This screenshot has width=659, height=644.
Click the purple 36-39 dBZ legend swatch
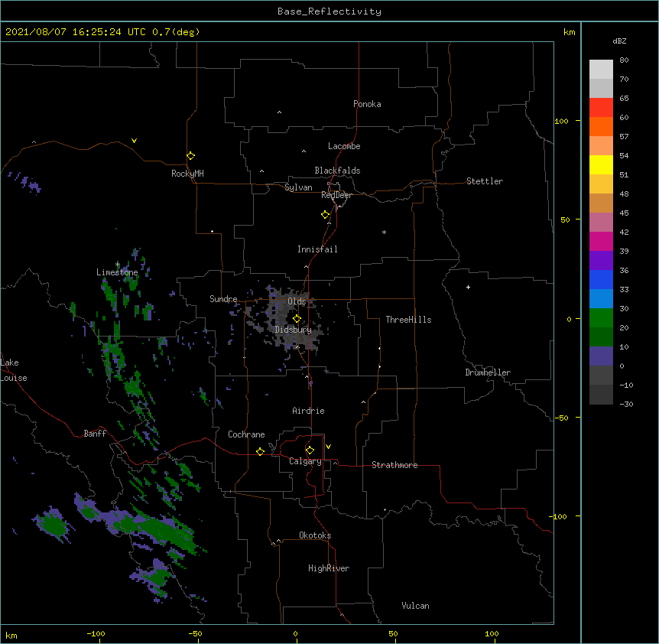pyautogui.click(x=601, y=261)
